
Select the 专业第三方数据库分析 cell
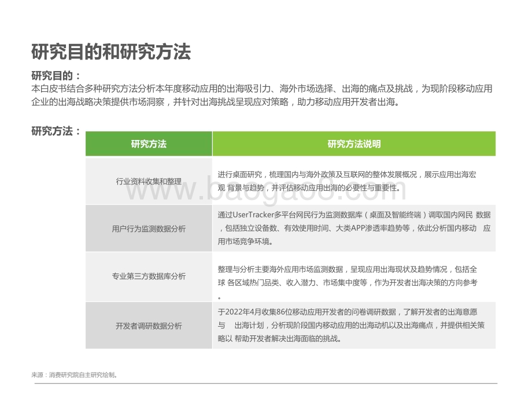[149, 276]
